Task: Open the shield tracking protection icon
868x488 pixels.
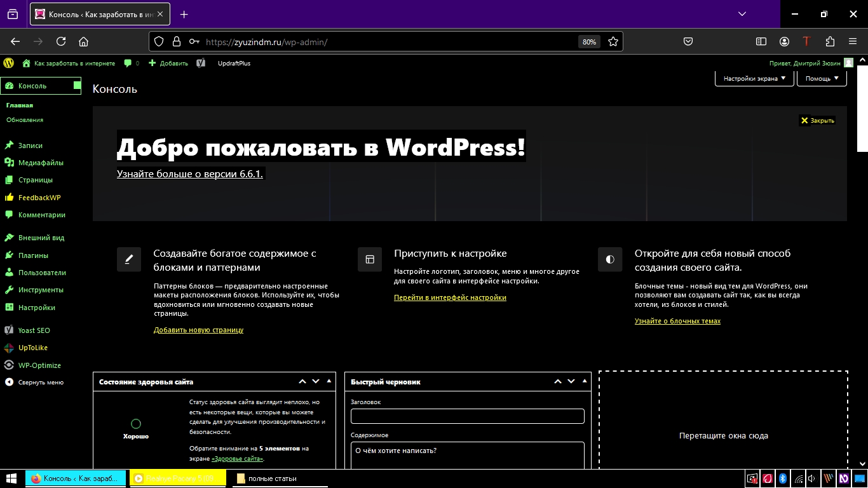Action: pos(159,41)
